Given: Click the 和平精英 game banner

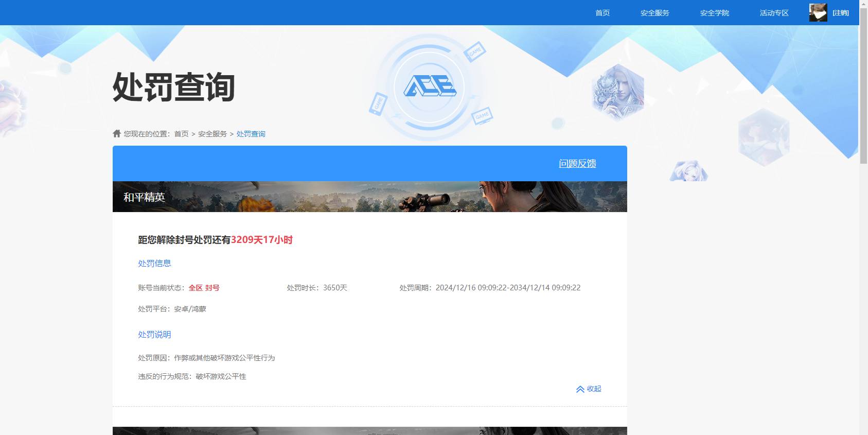Looking at the screenshot, I should [x=369, y=197].
